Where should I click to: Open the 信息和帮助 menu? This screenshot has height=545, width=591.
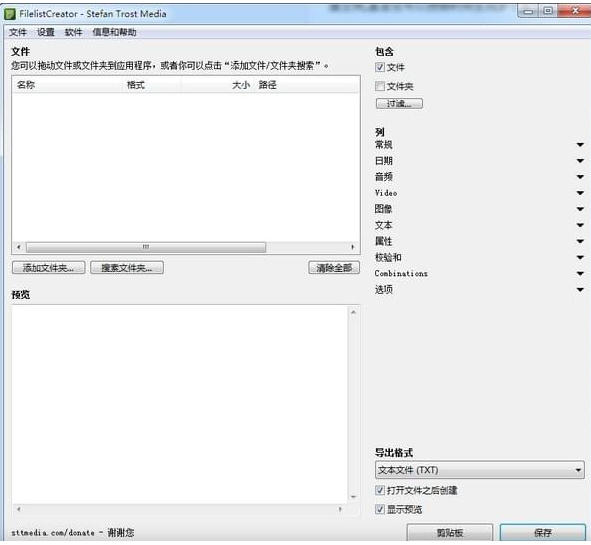(115, 32)
